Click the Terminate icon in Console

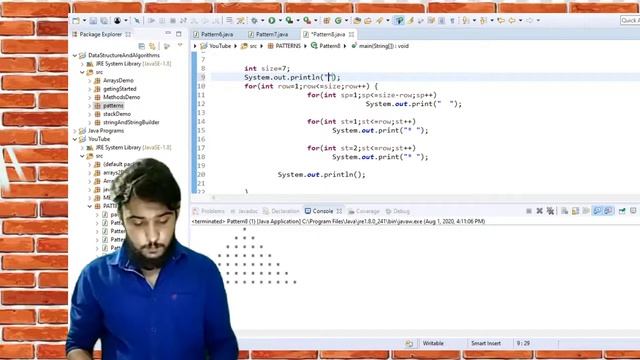tap(529, 211)
